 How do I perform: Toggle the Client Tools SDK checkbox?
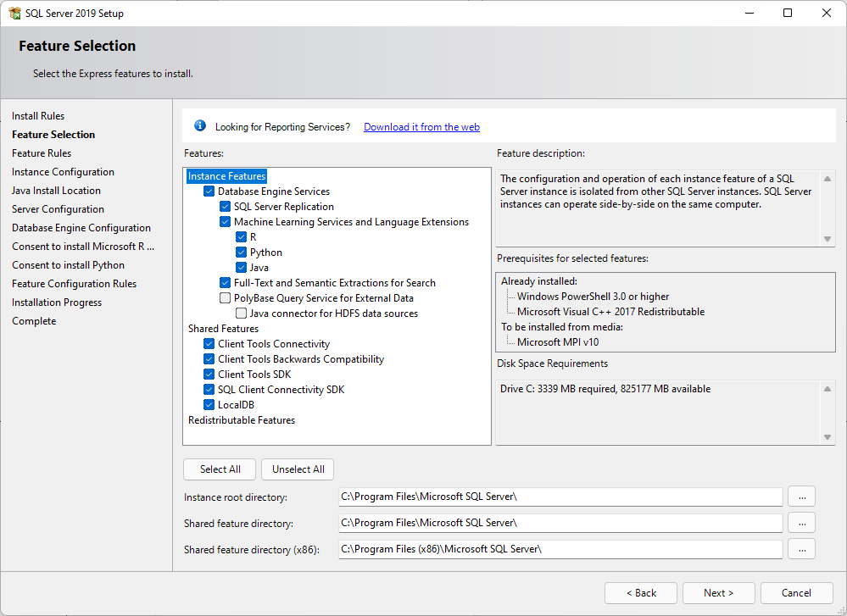pos(209,375)
